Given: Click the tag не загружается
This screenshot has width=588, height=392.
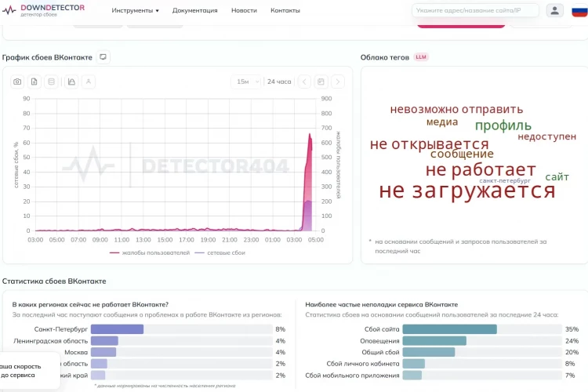Looking at the screenshot, I should pos(467,191).
